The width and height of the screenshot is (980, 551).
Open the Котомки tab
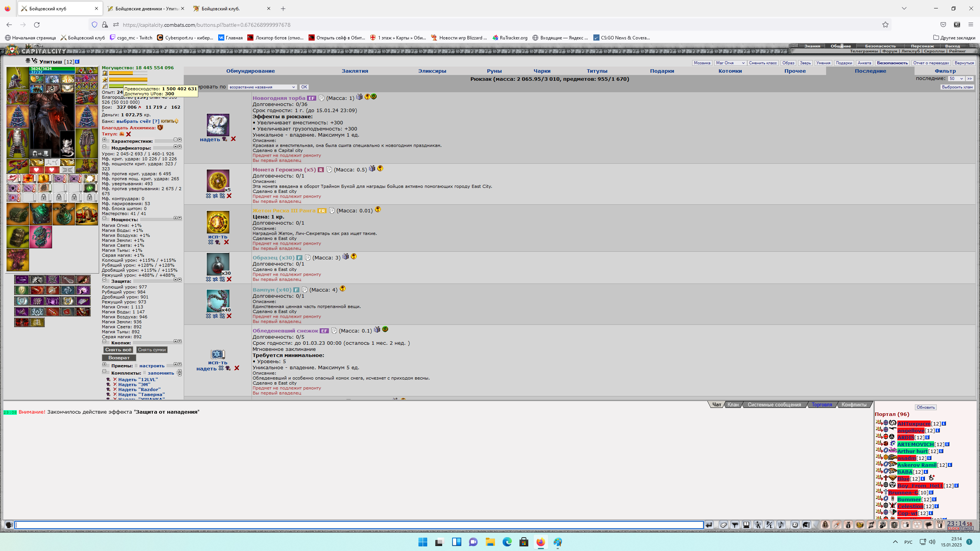[730, 71]
